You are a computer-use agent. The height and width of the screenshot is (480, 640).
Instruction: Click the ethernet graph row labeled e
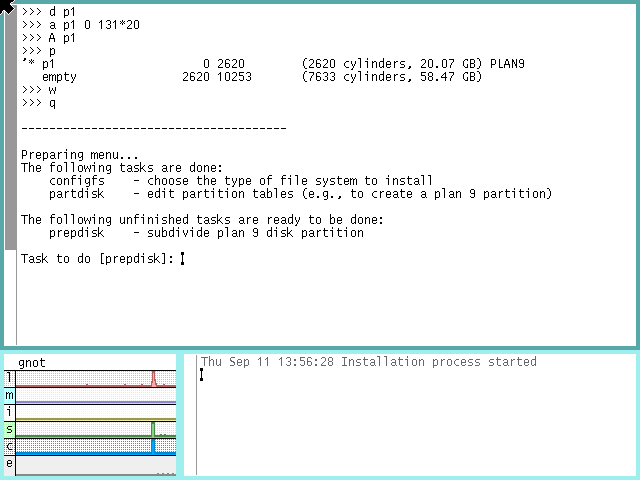(x=95, y=464)
